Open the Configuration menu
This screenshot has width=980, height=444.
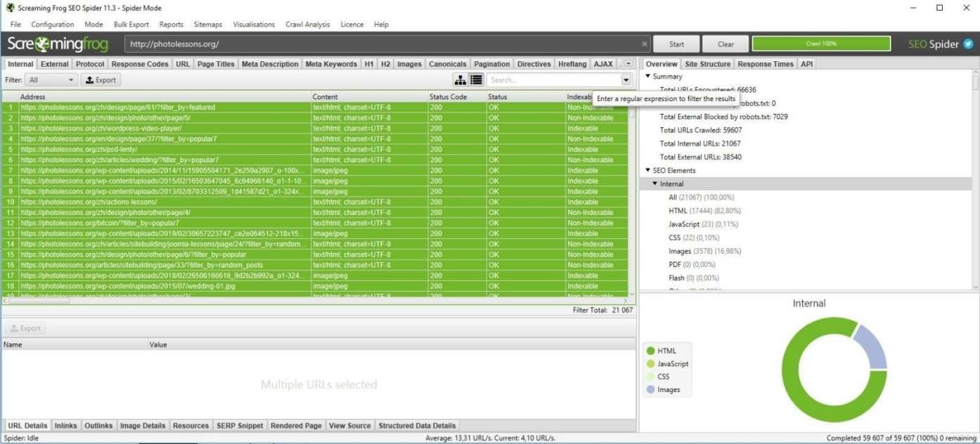53,24
